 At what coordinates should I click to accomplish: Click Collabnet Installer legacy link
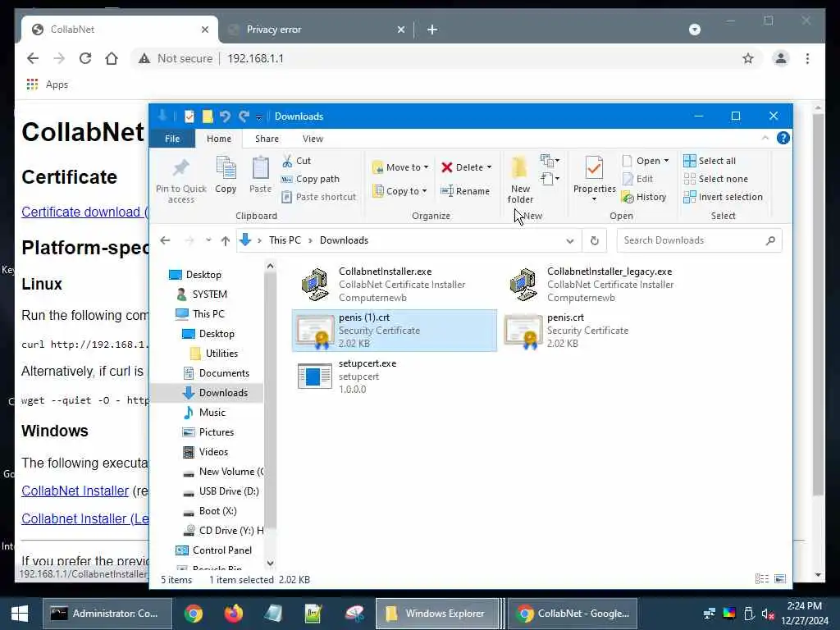click(84, 518)
